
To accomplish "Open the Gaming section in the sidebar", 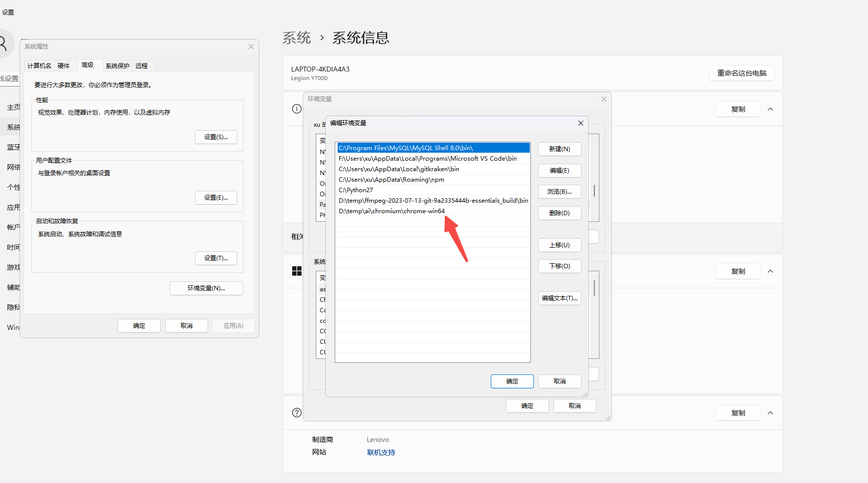I will click(x=13, y=267).
